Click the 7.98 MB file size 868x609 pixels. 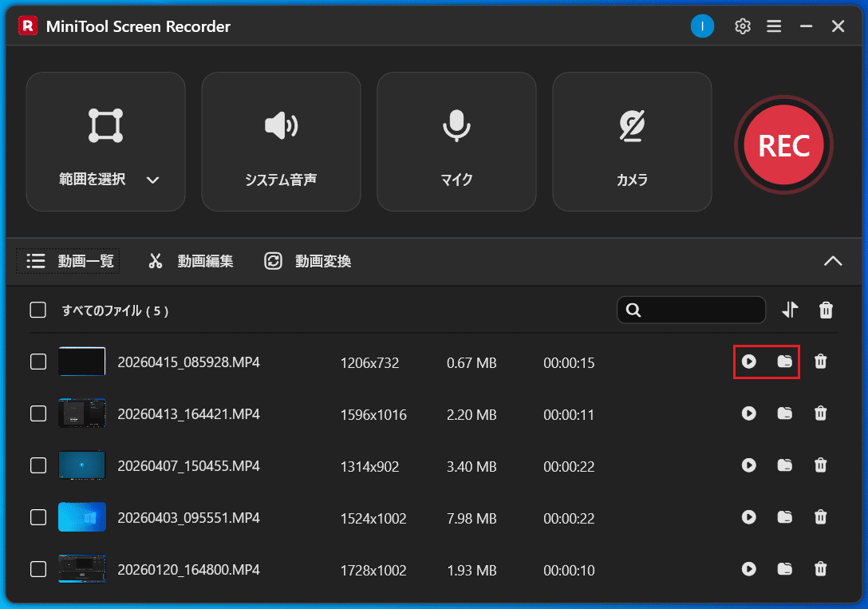click(x=471, y=518)
